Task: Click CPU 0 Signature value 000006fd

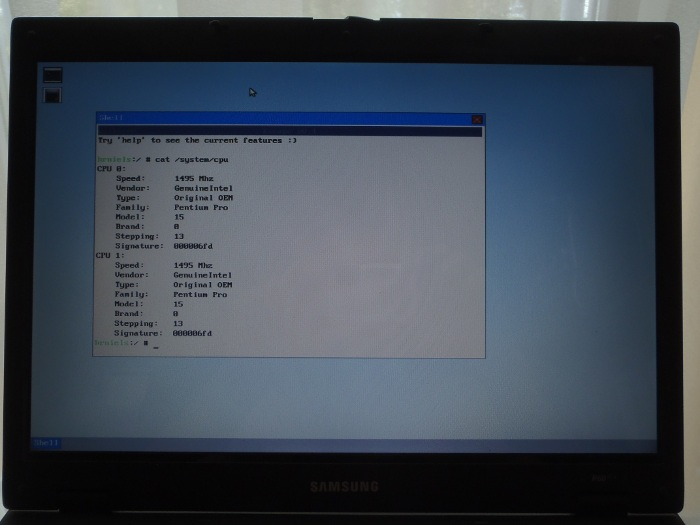Action: pos(193,246)
